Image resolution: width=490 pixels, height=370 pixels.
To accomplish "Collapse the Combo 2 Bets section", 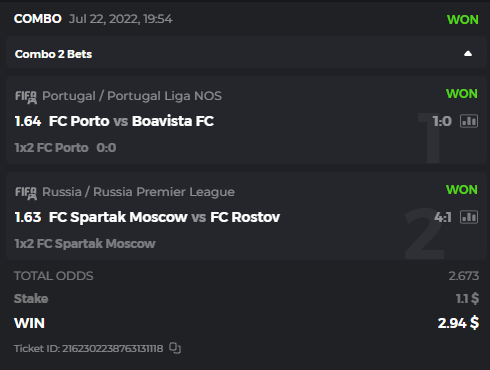I will point(468,54).
